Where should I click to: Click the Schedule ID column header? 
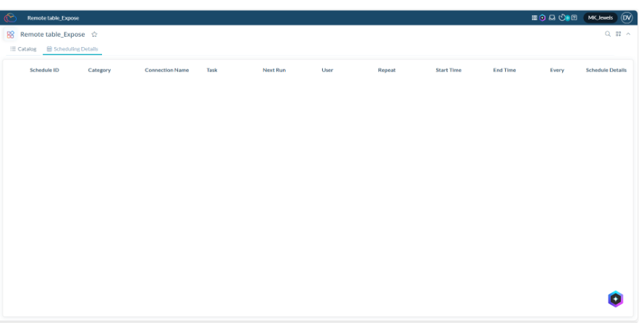click(x=44, y=70)
